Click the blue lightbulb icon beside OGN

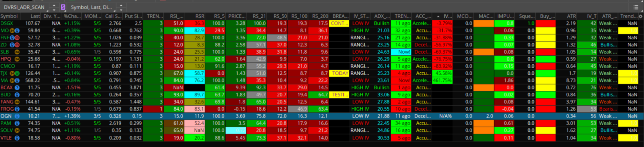pyautogui.click(x=17, y=116)
